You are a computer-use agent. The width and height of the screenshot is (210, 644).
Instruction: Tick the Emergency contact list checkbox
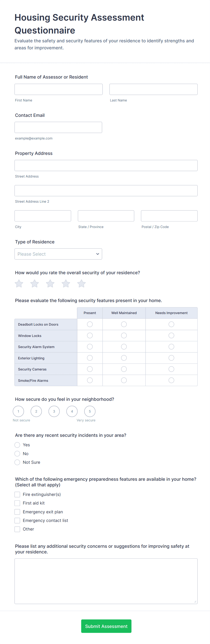tap(17, 520)
